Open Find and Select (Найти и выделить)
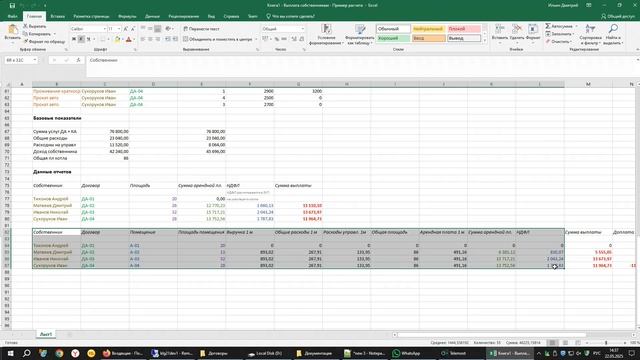Viewport: 640px width, 360px height. pyautogui.click(x=613, y=35)
